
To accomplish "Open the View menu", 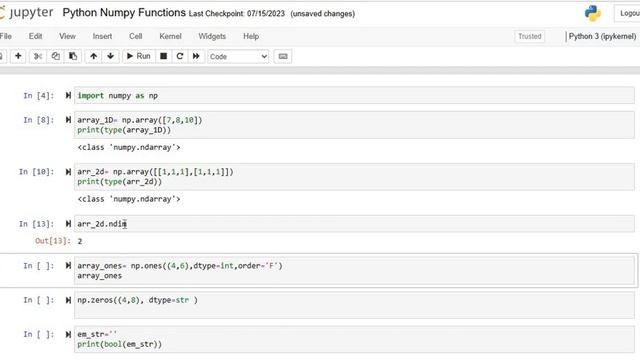I will pos(67,36).
